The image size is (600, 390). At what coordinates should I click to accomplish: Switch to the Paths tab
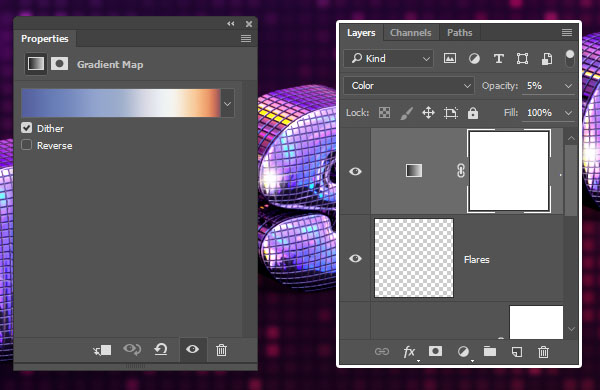460,33
